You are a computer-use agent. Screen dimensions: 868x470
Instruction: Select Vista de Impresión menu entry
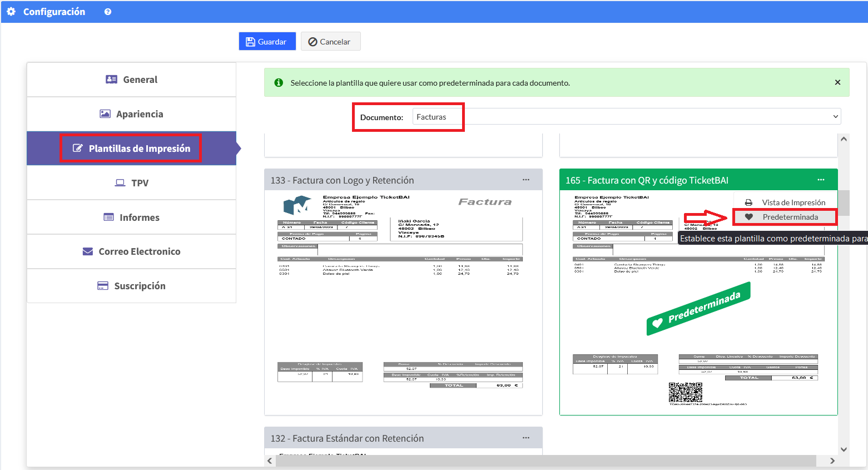[x=785, y=202]
